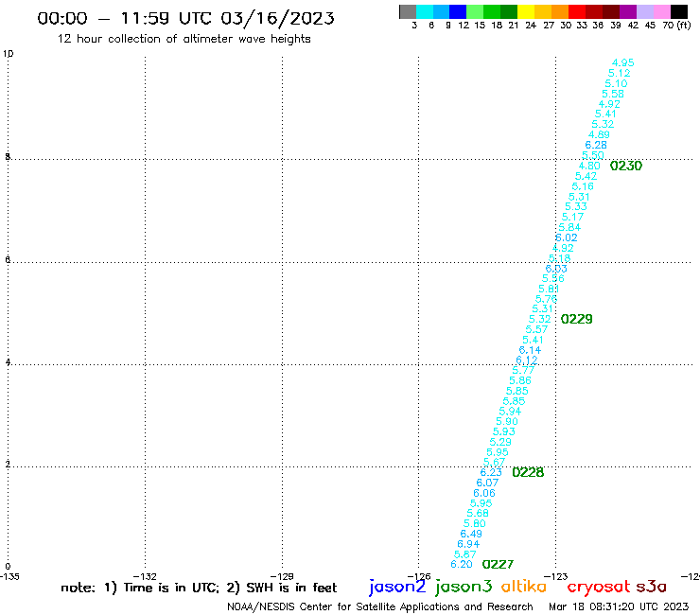Click the wave height value 5.56
The height and width of the screenshot is (615, 700).
tap(553, 278)
